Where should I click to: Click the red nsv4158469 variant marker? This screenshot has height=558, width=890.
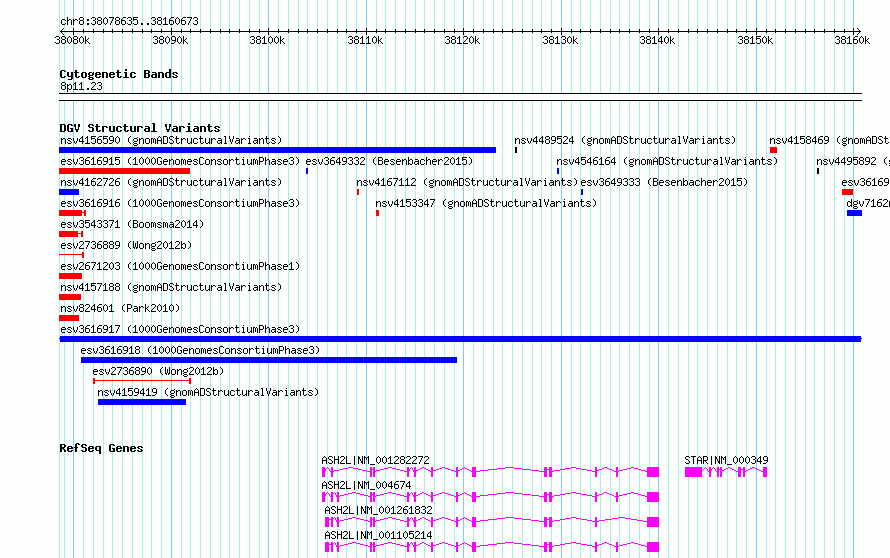click(x=773, y=150)
